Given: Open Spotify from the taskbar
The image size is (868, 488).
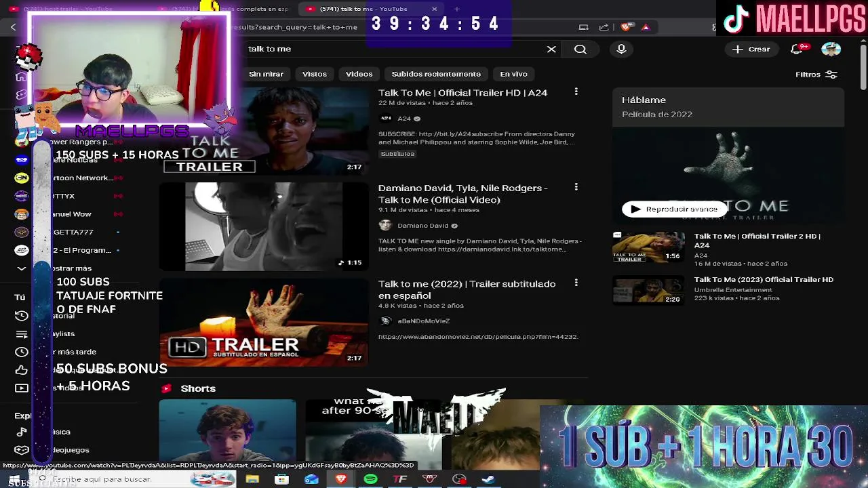Looking at the screenshot, I should click(x=370, y=479).
